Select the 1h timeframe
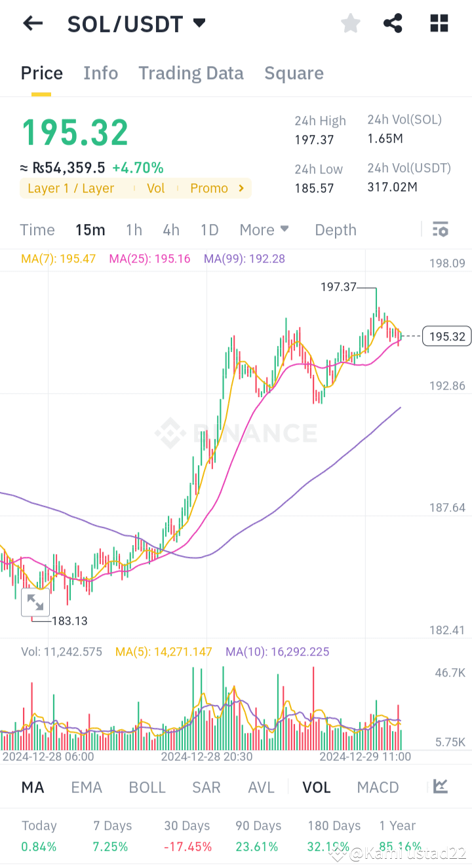This screenshot has width=472, height=868. [x=134, y=229]
